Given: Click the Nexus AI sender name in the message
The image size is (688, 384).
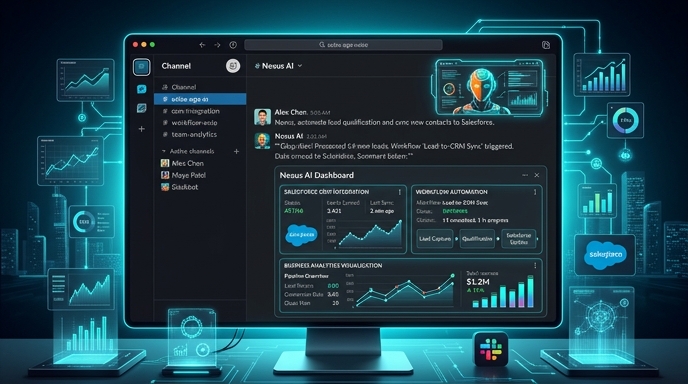Looking at the screenshot, I should (289, 136).
